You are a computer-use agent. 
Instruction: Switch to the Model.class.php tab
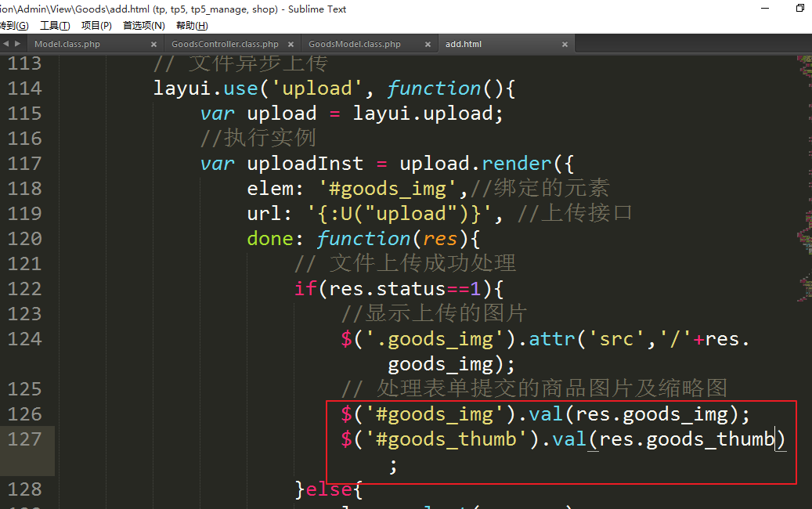click(x=67, y=45)
